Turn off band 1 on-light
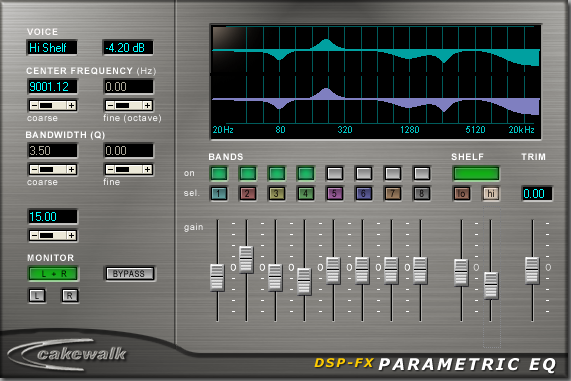 click(218, 173)
